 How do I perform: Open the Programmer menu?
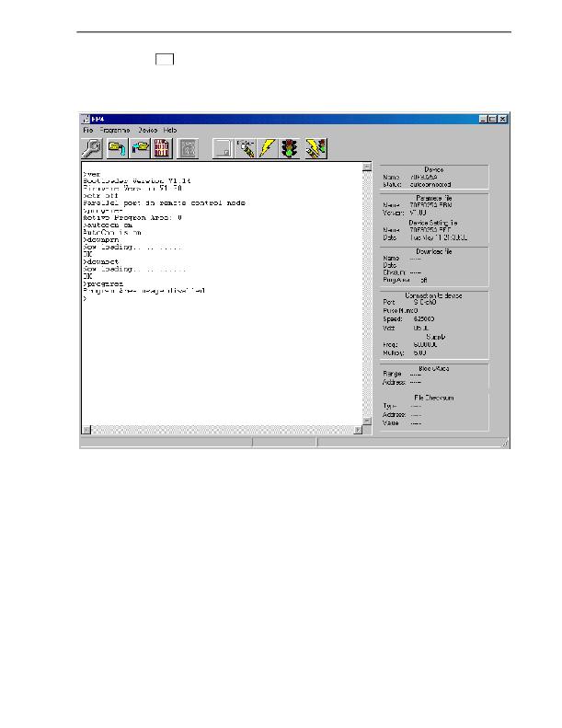coord(115,130)
